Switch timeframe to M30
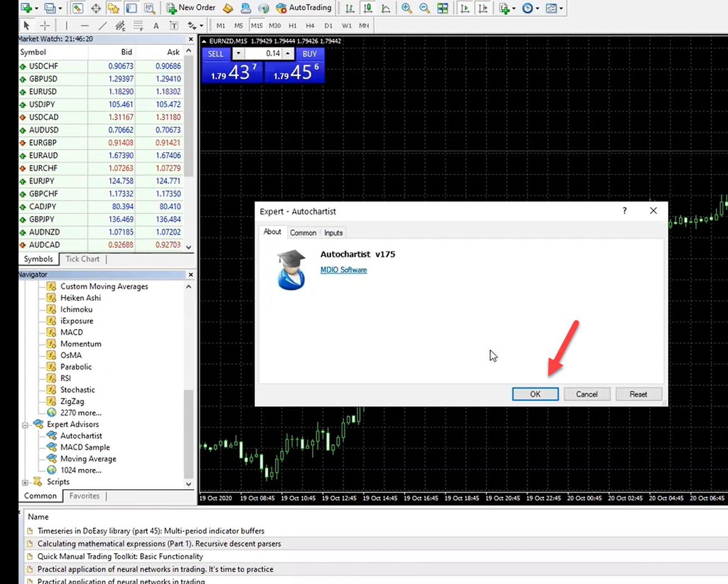The width and height of the screenshot is (728, 584). (275, 25)
